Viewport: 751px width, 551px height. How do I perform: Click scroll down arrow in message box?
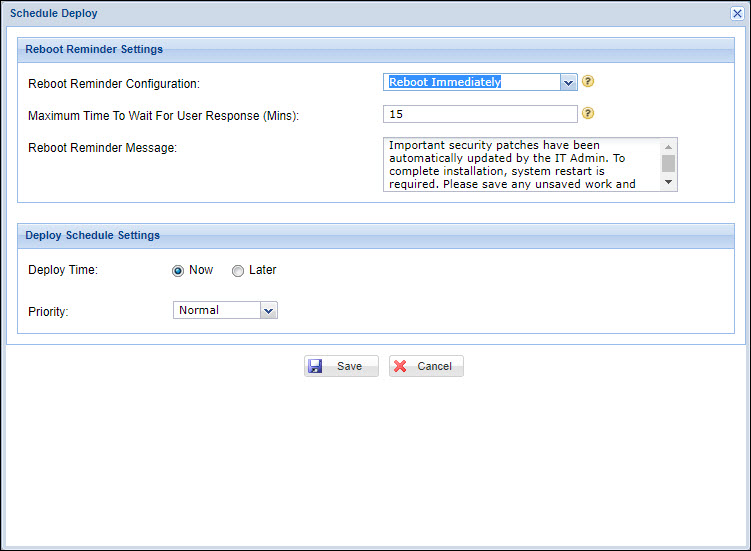coord(668,183)
